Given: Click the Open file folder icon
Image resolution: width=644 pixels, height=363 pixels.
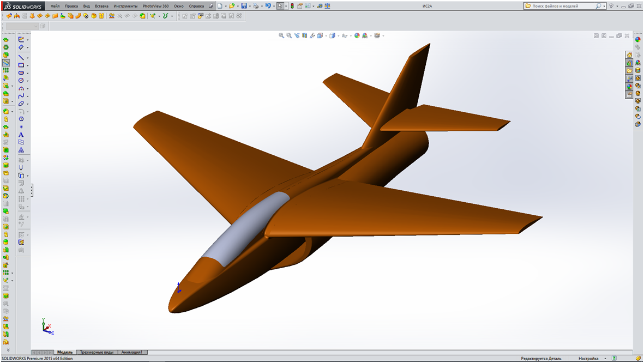Looking at the screenshot, I should pos(232,6).
